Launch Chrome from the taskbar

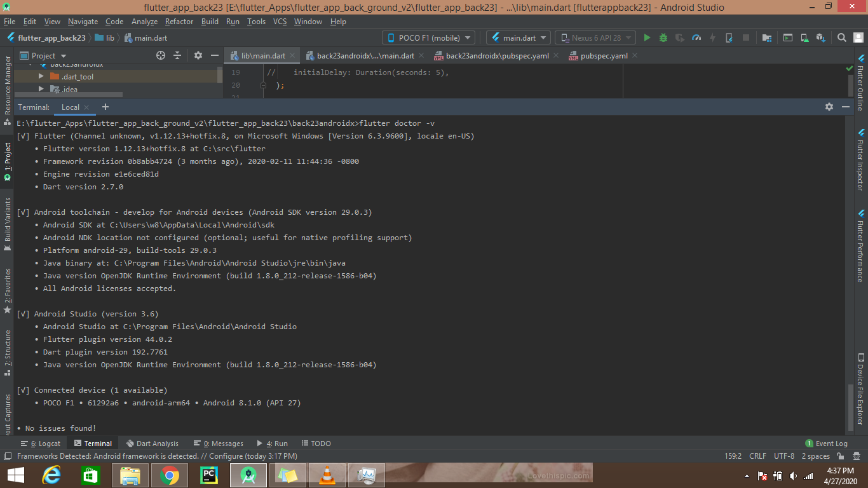point(170,474)
